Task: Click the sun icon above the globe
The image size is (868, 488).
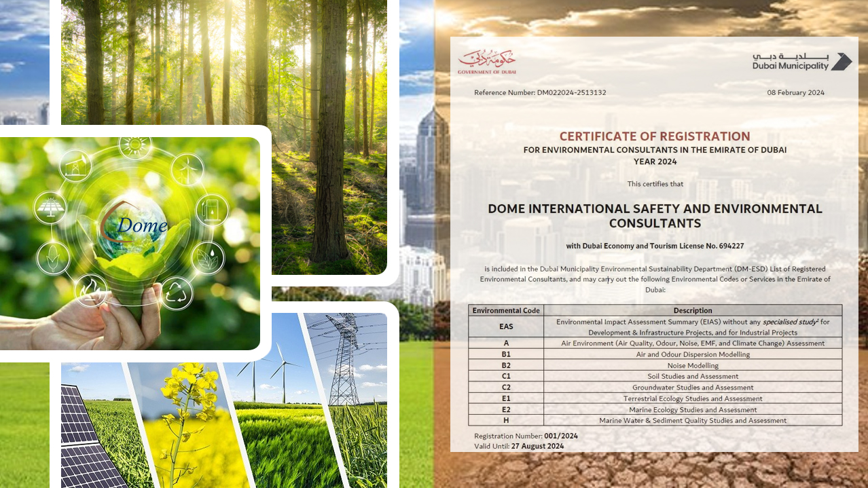Action: [135, 146]
